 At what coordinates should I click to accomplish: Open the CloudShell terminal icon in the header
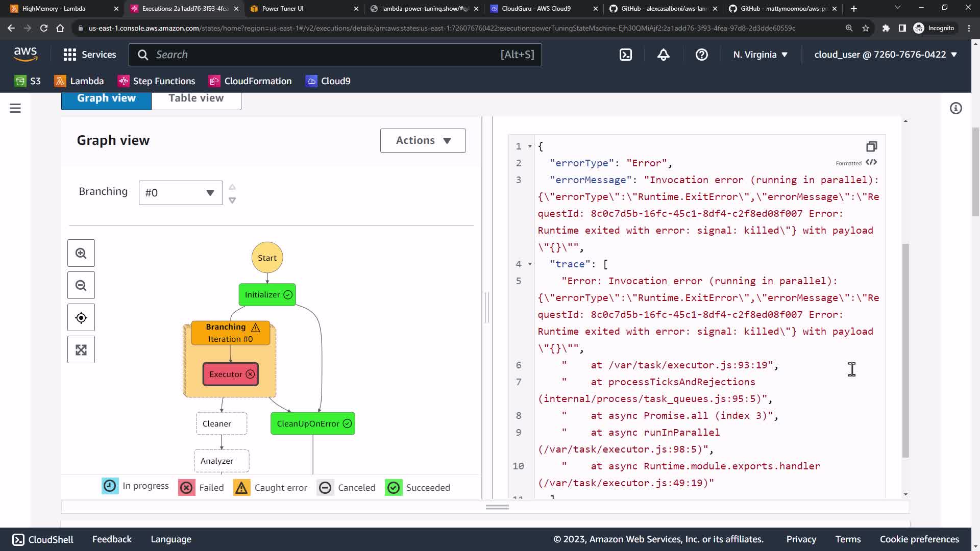[625, 55]
